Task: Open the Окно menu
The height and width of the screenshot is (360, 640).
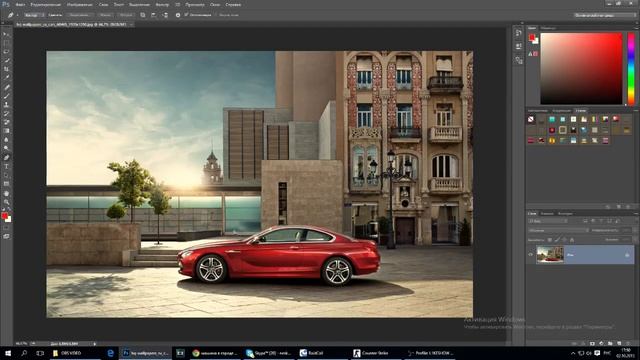Action: coord(215,4)
